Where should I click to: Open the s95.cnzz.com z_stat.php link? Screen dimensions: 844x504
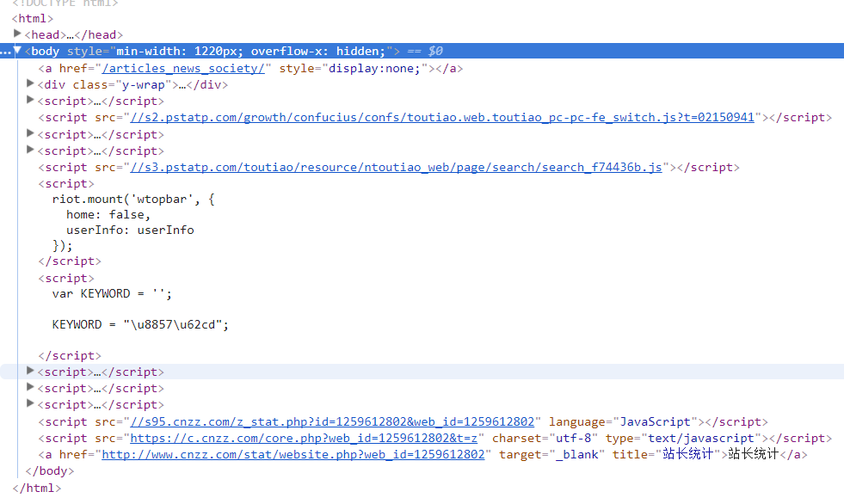pos(335,422)
